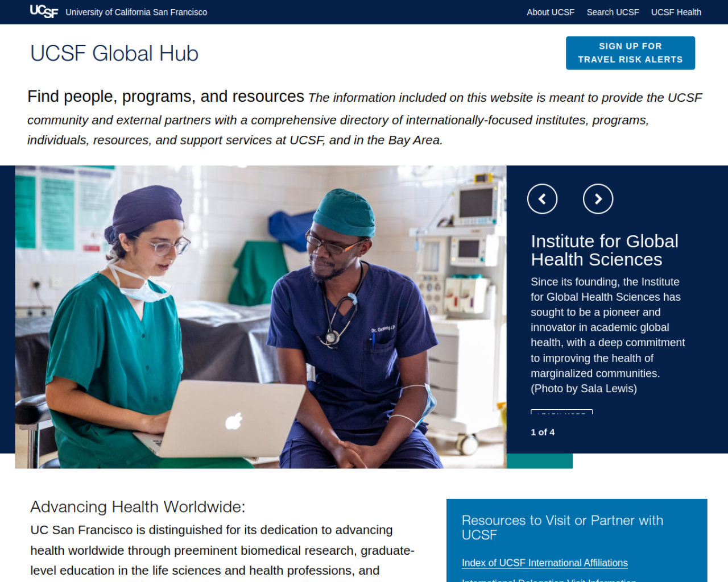Click 'Find people, programs, and resources' heading
The height and width of the screenshot is (582, 728).
[x=166, y=97]
